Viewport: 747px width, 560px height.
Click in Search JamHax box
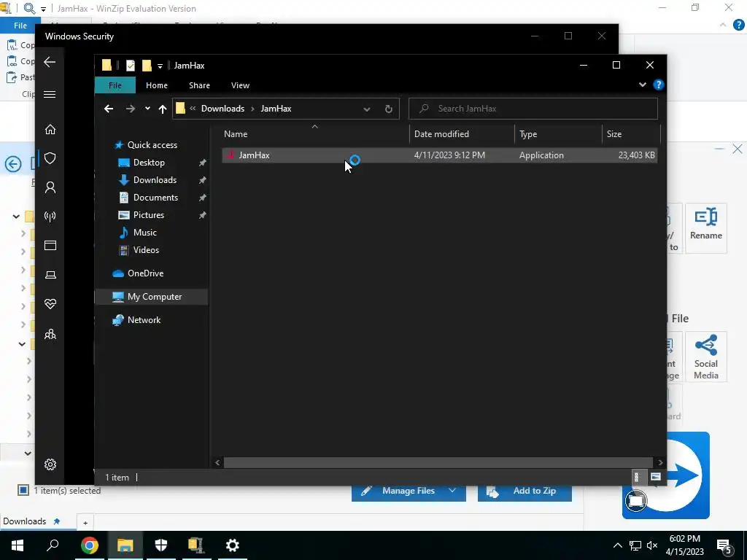pyautogui.click(x=533, y=109)
